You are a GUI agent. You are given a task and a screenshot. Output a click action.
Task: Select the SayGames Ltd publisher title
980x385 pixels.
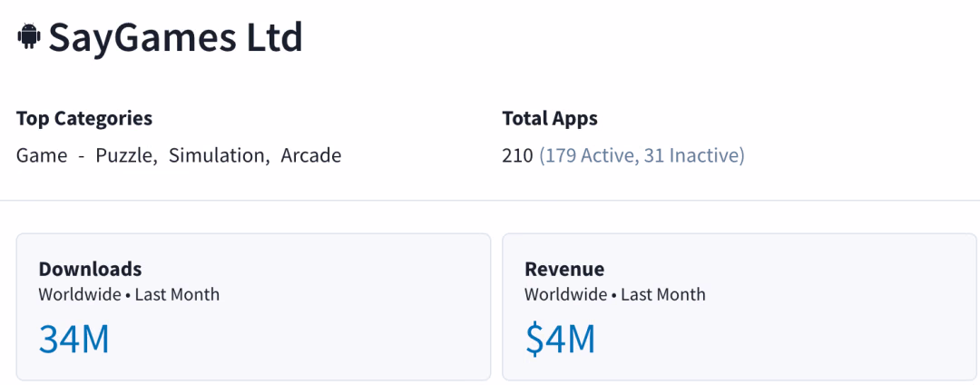pos(176,37)
